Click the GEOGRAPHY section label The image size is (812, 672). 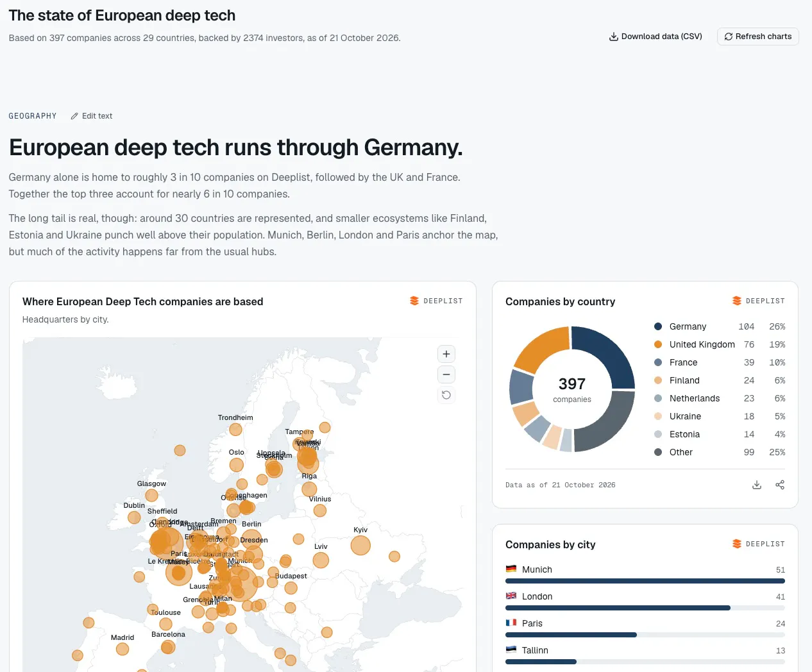(x=33, y=116)
